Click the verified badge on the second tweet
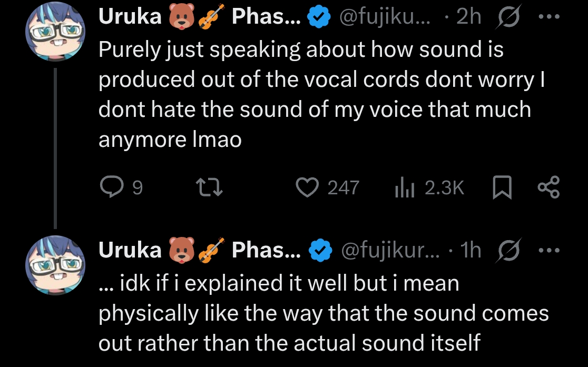This screenshot has width=588, height=367. (318, 251)
